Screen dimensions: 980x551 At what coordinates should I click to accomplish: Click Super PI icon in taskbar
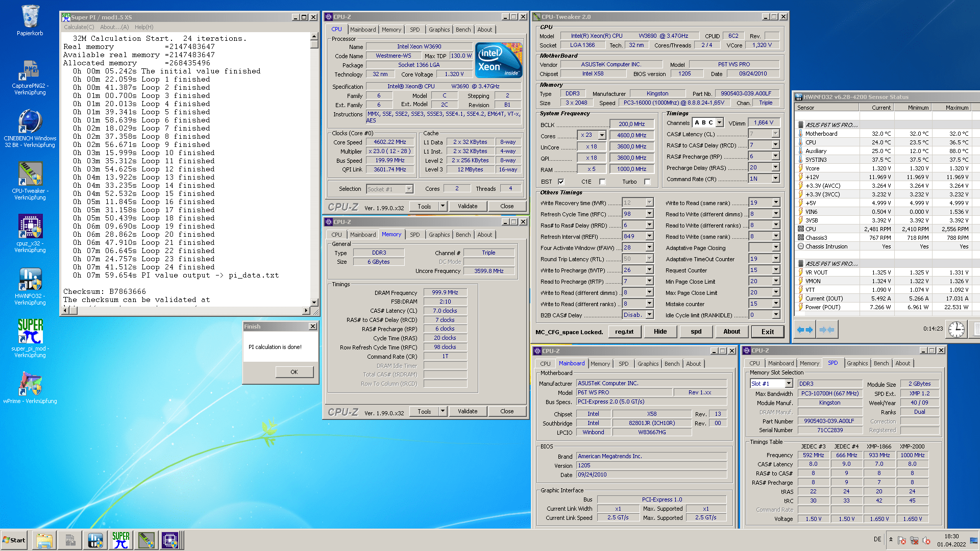[121, 540]
